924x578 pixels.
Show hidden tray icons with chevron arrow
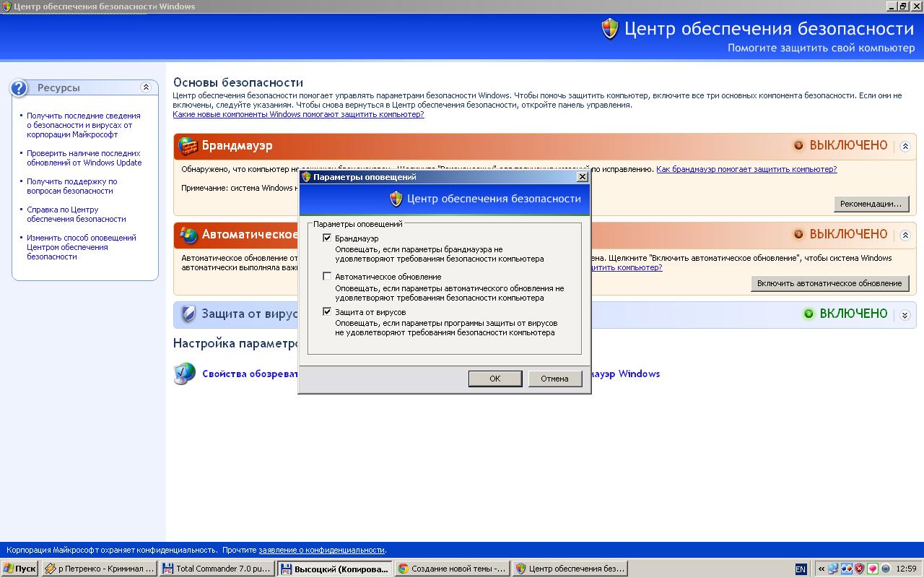click(x=821, y=569)
